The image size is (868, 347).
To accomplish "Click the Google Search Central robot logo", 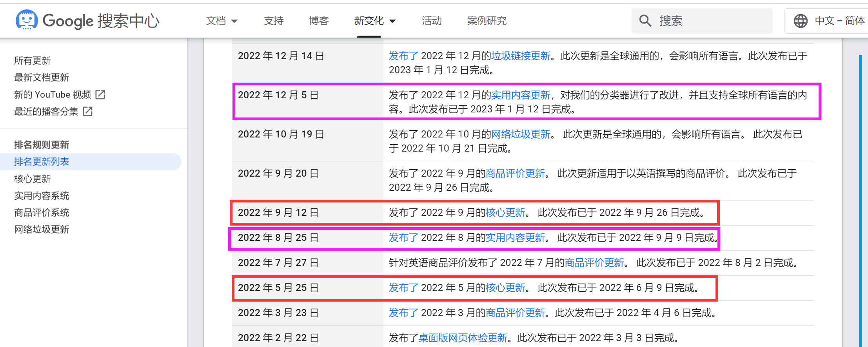I will (27, 20).
